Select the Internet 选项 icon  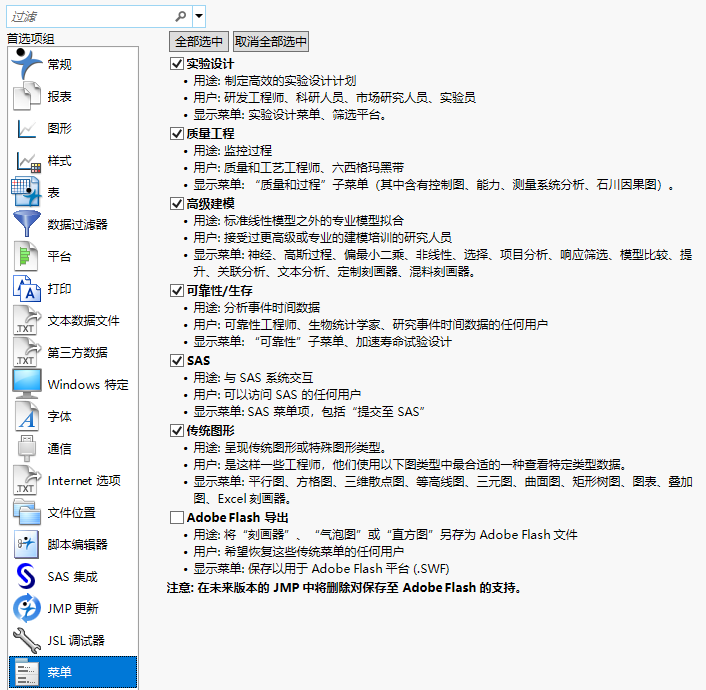(27, 480)
